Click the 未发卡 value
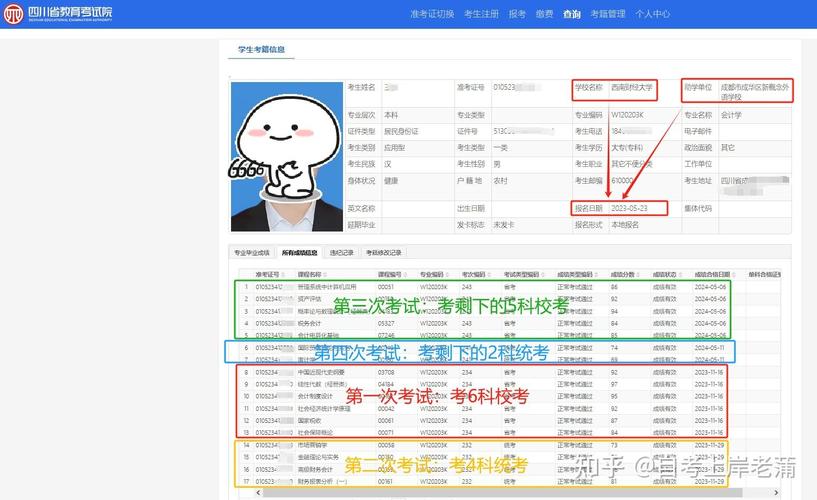Screen dimensions: 817x500 (x=504, y=225)
